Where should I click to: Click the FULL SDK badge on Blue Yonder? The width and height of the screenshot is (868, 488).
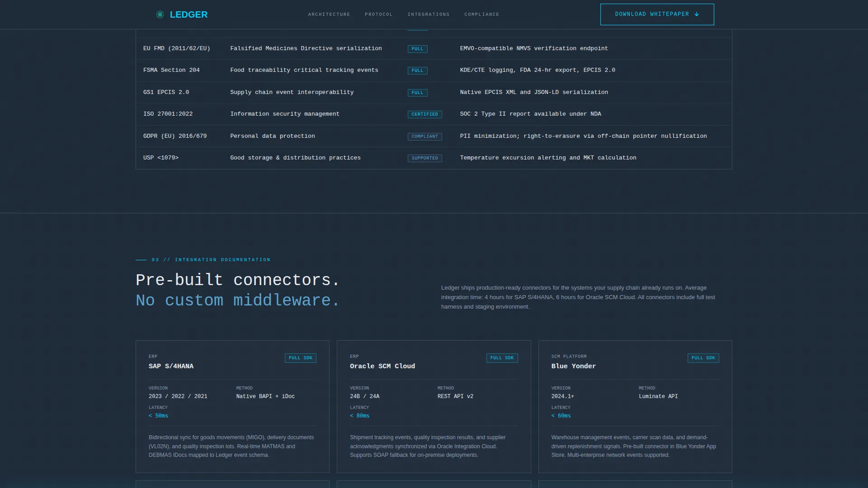pos(703,358)
